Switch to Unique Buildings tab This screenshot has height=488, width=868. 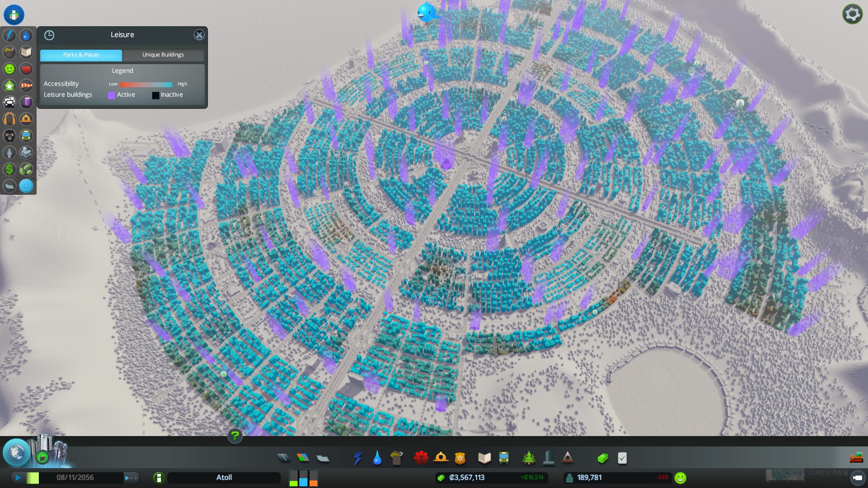163,55
